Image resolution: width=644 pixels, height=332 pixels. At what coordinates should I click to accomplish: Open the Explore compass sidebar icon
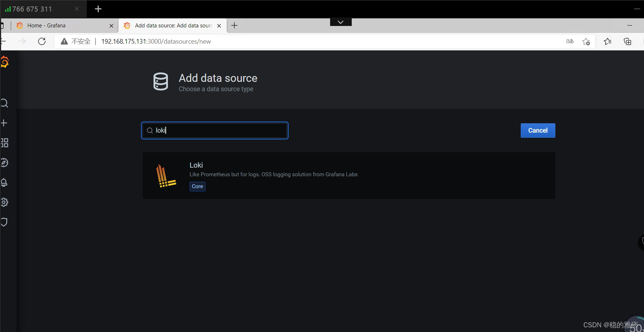[4, 163]
